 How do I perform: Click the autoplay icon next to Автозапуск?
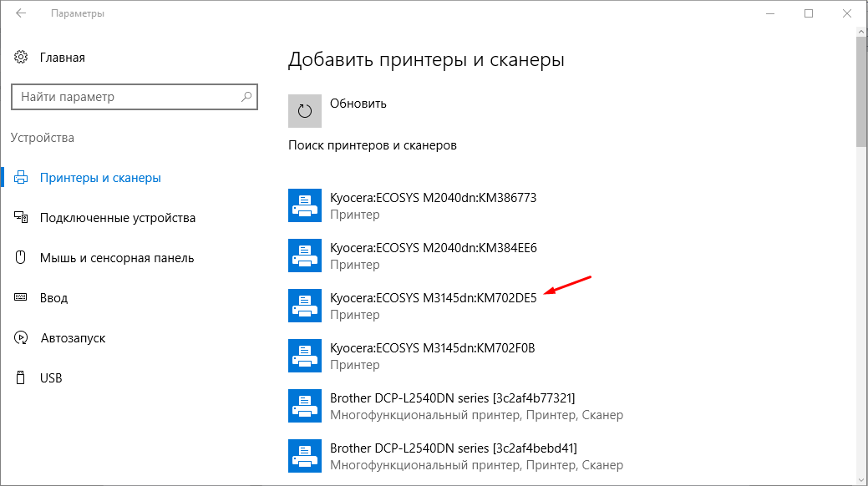click(x=21, y=337)
